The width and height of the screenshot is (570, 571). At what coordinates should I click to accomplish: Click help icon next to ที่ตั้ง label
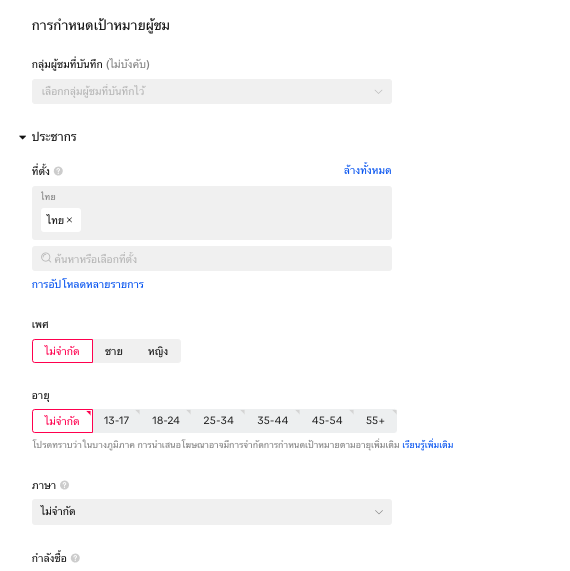(x=58, y=171)
